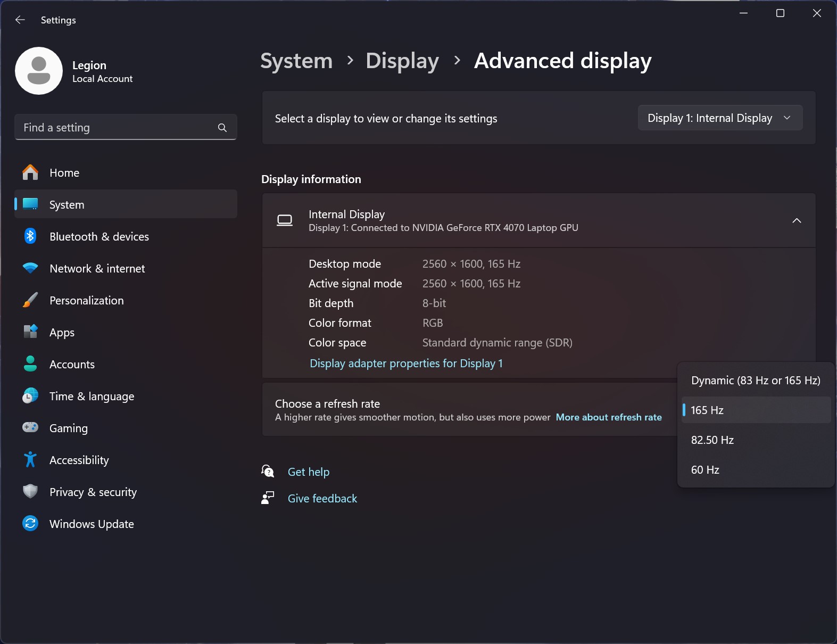Image resolution: width=837 pixels, height=644 pixels.
Task: Open Windows Update page
Action: tap(126, 524)
